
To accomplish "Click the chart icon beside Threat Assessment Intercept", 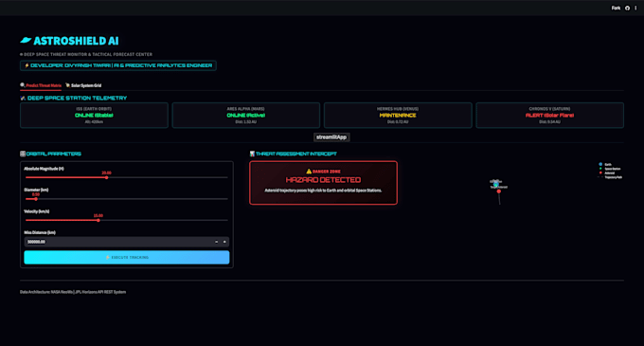I will (252, 154).
